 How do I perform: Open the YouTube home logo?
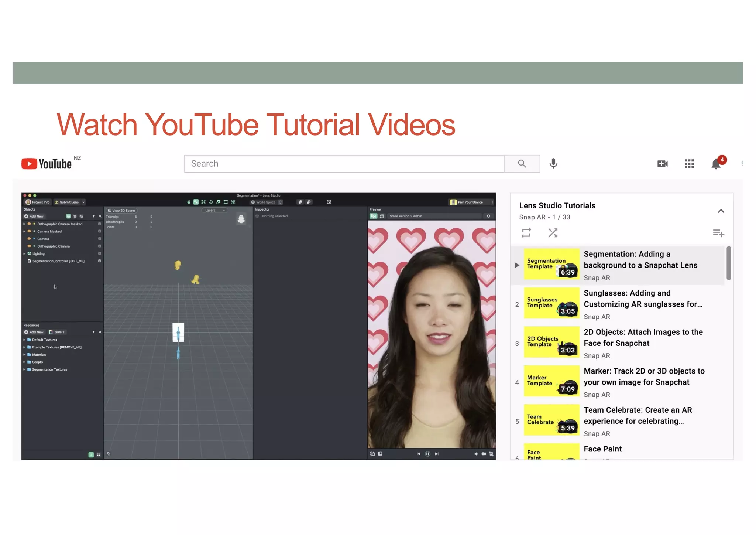click(46, 164)
